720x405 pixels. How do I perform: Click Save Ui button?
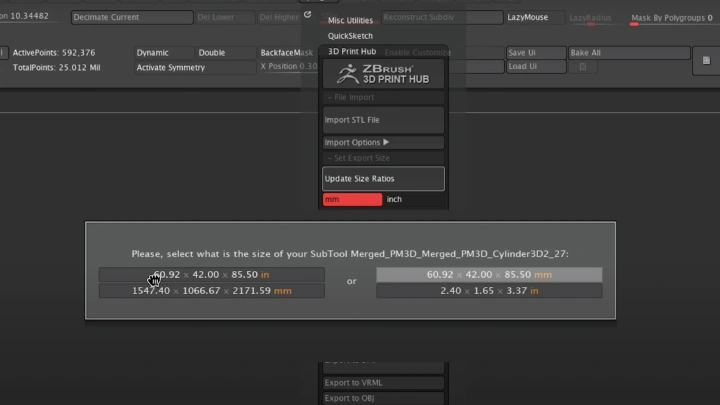pos(536,53)
